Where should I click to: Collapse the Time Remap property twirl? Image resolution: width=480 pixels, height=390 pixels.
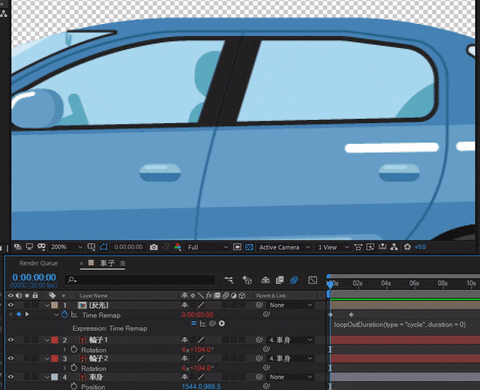pyautogui.click(x=56, y=315)
